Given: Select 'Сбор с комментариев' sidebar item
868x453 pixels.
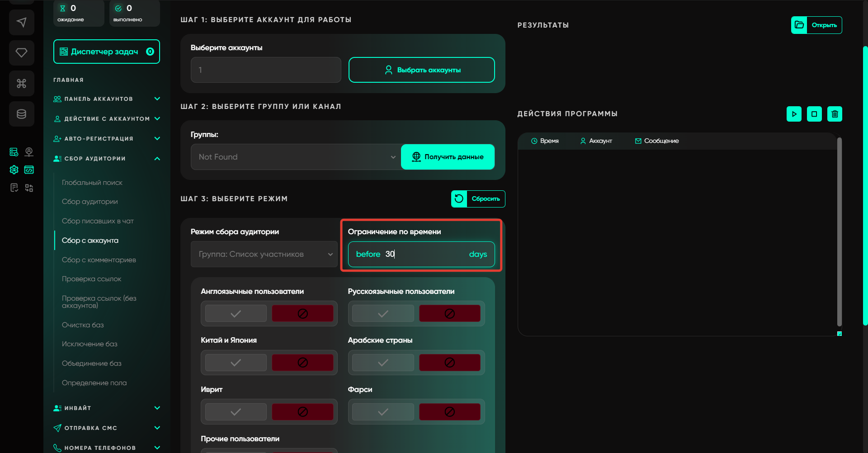Looking at the screenshot, I should tap(99, 260).
